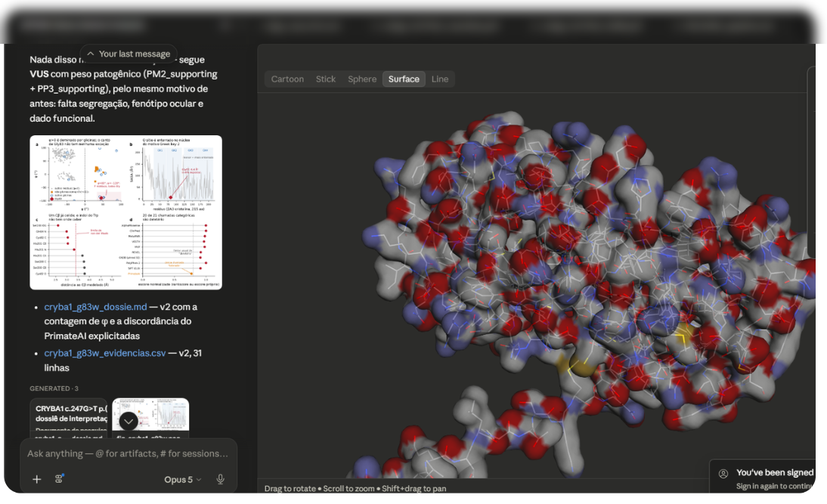This screenshot has width=827, height=504.
Task: Open cryba1_g83w_dossie.md link
Action: pos(95,307)
